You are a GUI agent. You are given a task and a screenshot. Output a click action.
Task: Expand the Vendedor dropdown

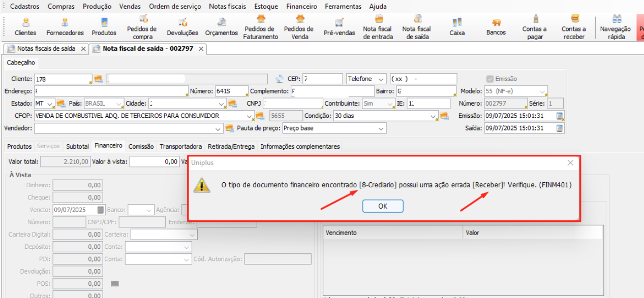coord(219,128)
